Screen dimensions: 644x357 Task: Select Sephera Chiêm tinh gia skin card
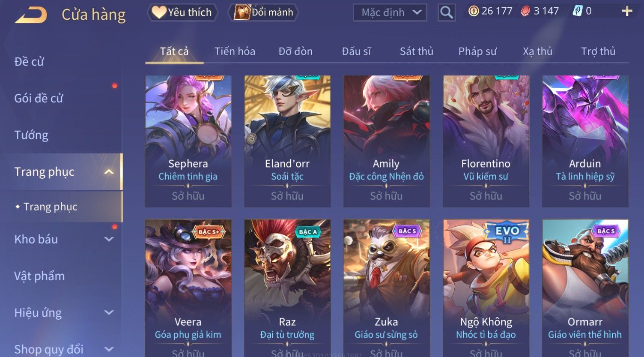188,141
